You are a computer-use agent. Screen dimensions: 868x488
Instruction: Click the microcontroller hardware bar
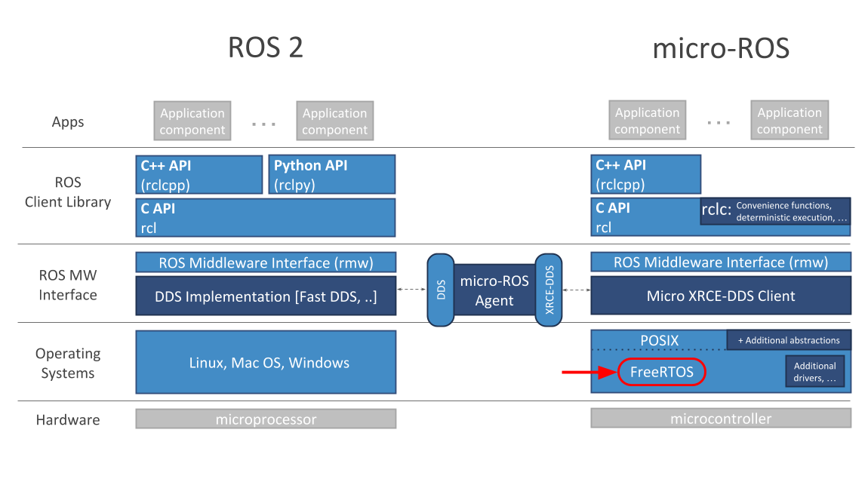pos(721,419)
